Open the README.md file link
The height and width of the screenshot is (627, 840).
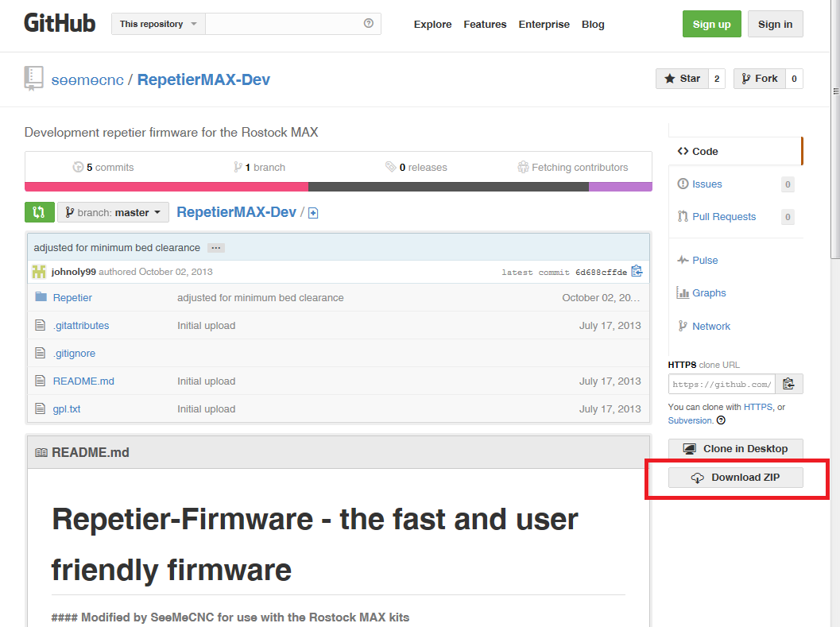(83, 381)
